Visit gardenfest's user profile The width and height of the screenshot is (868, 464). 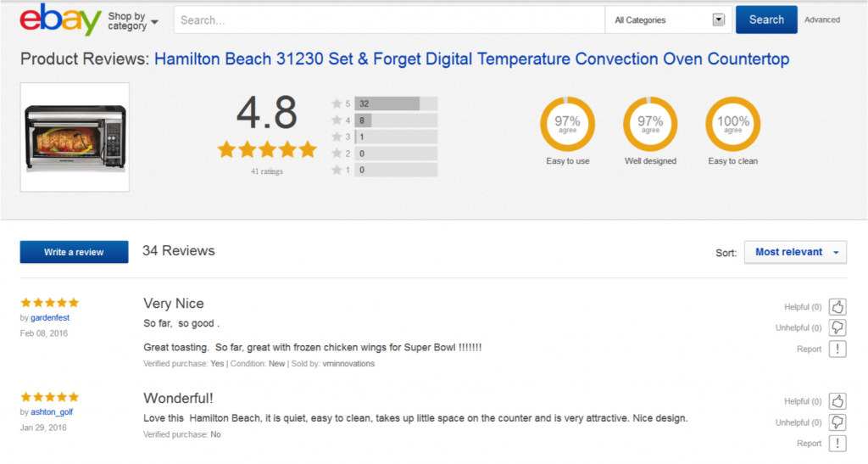coord(50,317)
